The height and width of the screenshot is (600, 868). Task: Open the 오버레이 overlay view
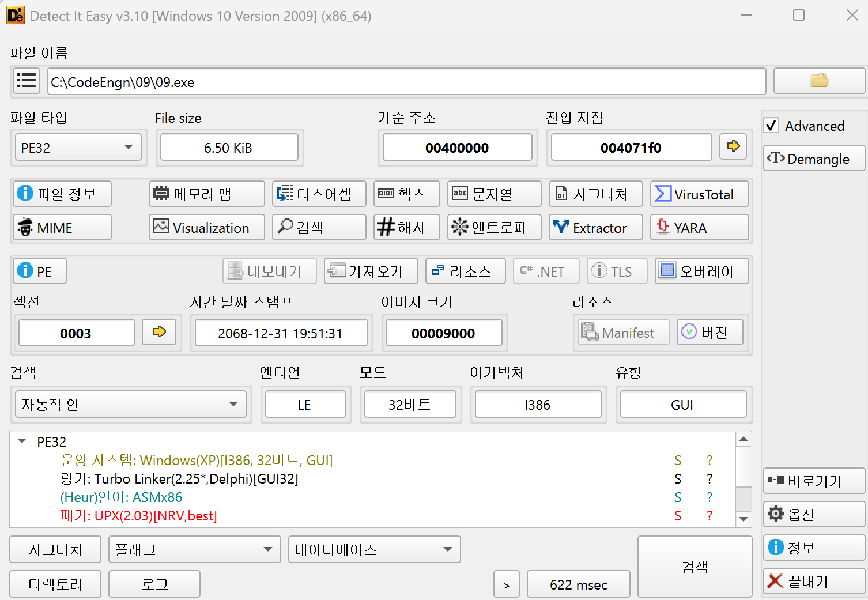(702, 271)
